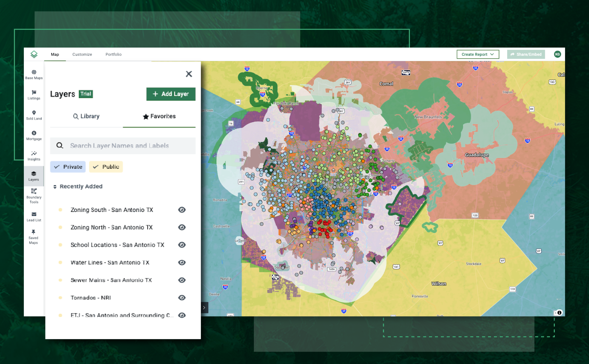Toggle visibility of Tornados - NRI layer
This screenshot has height=364, width=589.
pos(182,298)
